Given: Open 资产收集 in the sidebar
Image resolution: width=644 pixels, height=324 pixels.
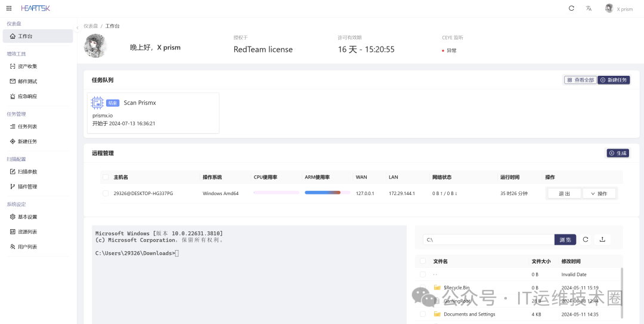Looking at the screenshot, I should click(x=27, y=66).
